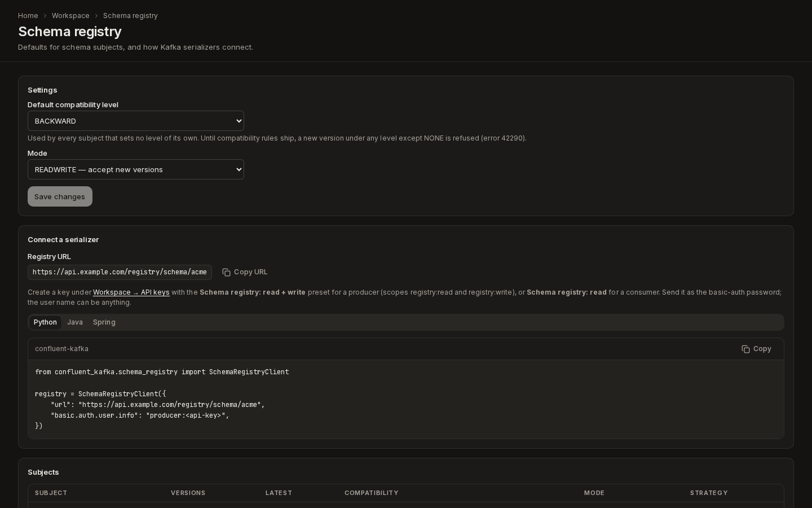Click the "basic.auth.user.info" code line
The height and width of the screenshot is (508, 812).
coord(140,415)
